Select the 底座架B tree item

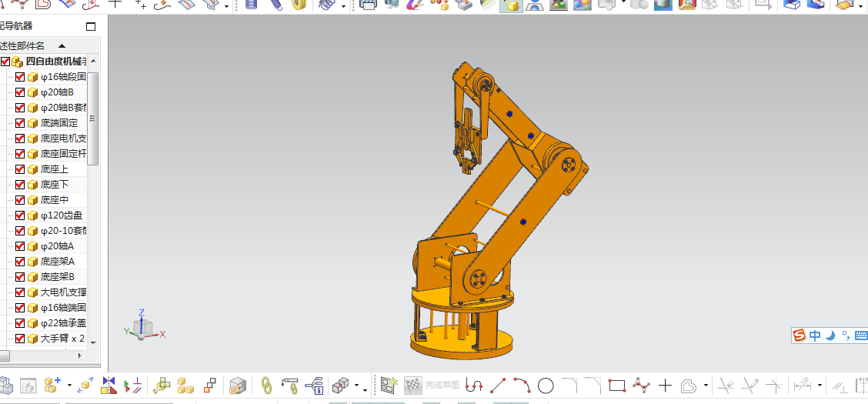coord(58,277)
